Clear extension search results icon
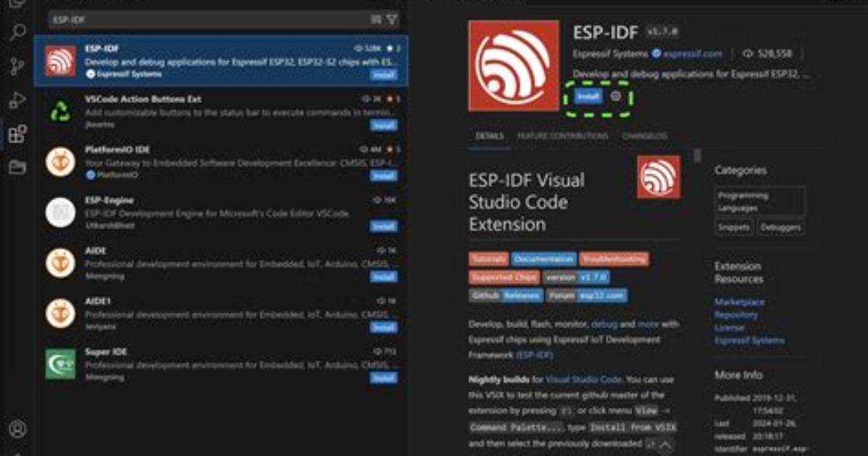The image size is (868, 456). coord(376,20)
